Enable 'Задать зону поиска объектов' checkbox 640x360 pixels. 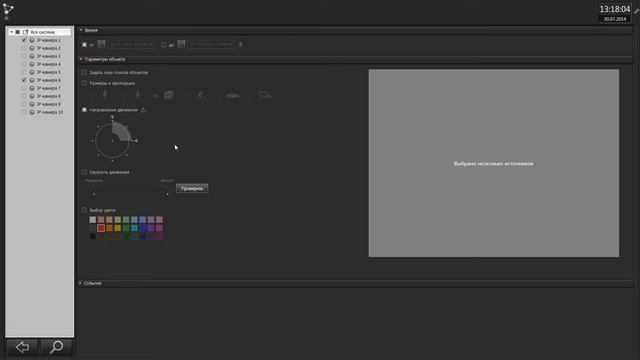click(x=84, y=72)
